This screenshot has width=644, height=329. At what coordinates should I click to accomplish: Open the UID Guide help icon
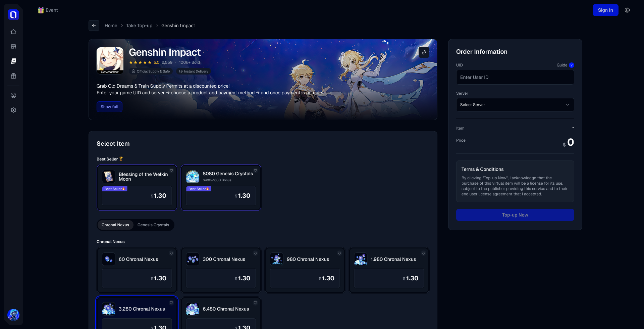[x=572, y=65]
